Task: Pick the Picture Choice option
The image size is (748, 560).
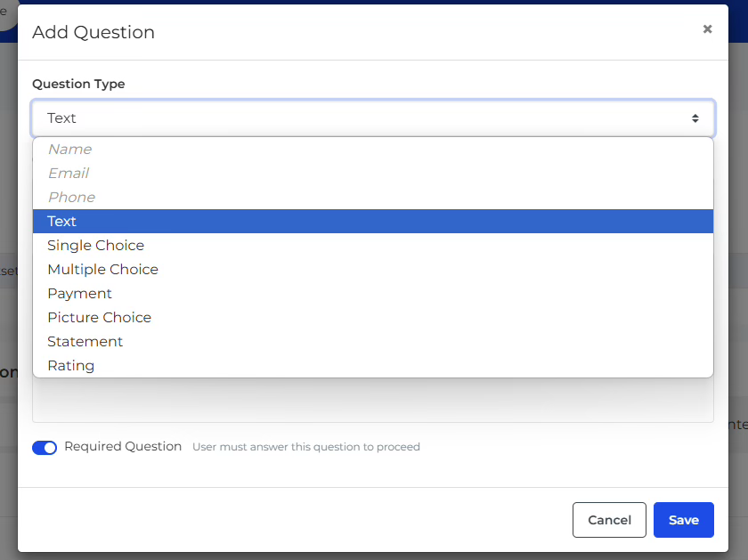Action: coord(373,317)
